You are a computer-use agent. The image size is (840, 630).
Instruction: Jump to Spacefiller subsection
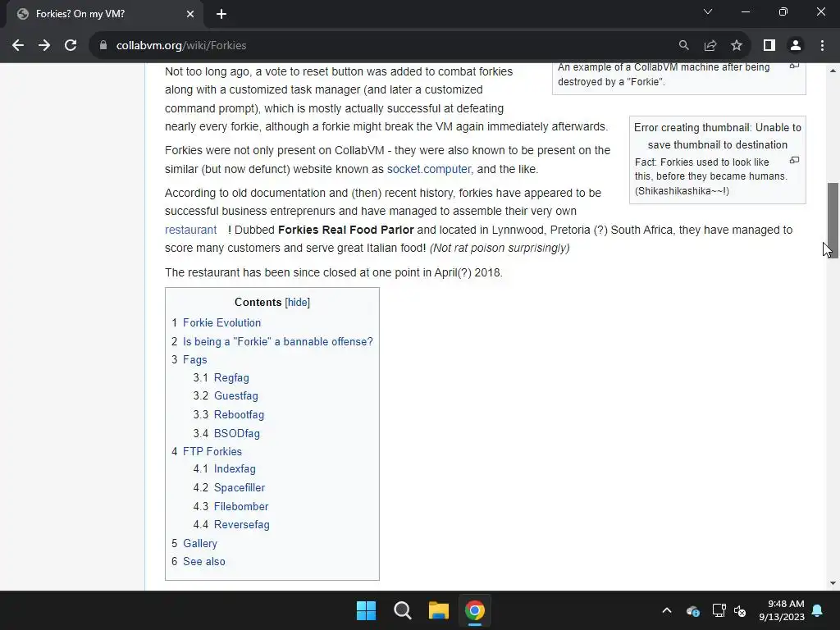tap(240, 487)
